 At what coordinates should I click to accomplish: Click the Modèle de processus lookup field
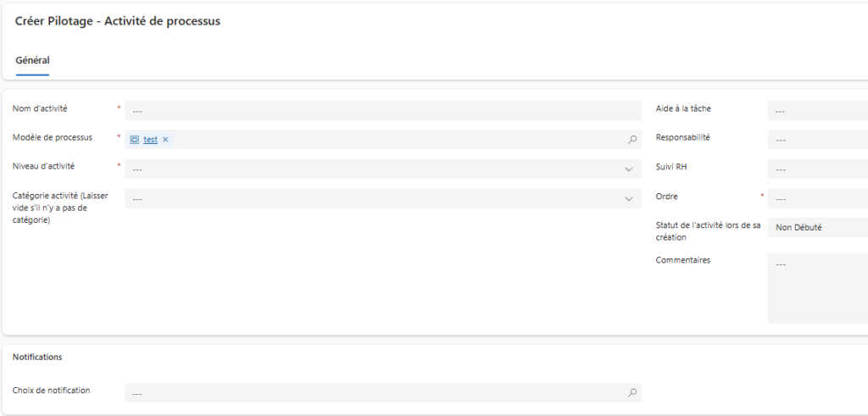coord(398,140)
